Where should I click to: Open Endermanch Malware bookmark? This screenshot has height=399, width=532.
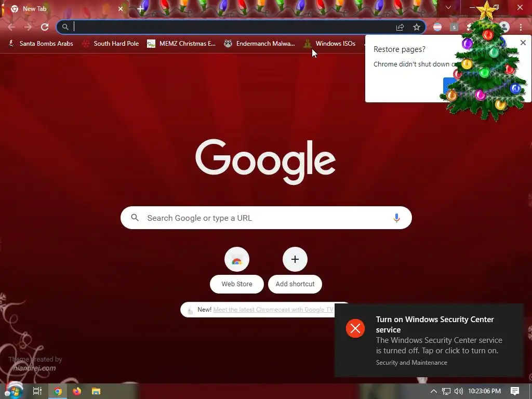click(x=259, y=44)
